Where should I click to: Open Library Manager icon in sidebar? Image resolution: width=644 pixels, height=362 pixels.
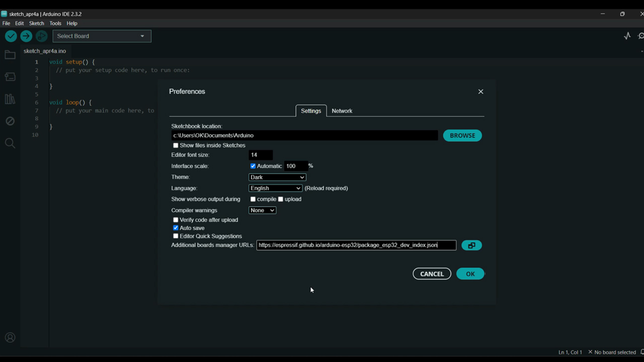[x=10, y=99]
